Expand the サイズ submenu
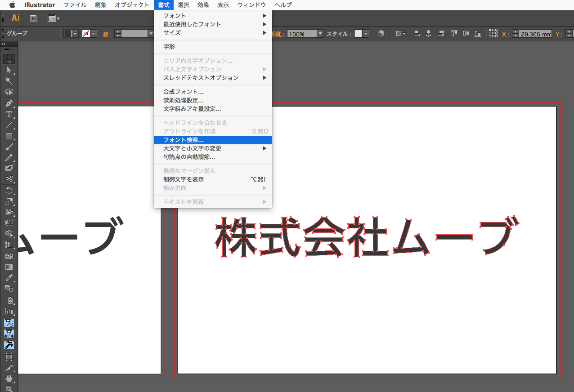 pyautogui.click(x=213, y=33)
